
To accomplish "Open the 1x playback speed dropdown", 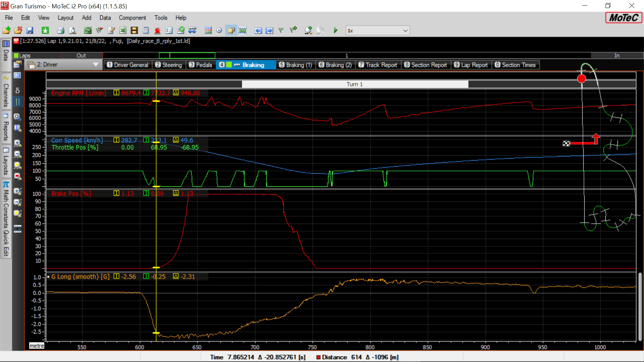I will (378, 31).
